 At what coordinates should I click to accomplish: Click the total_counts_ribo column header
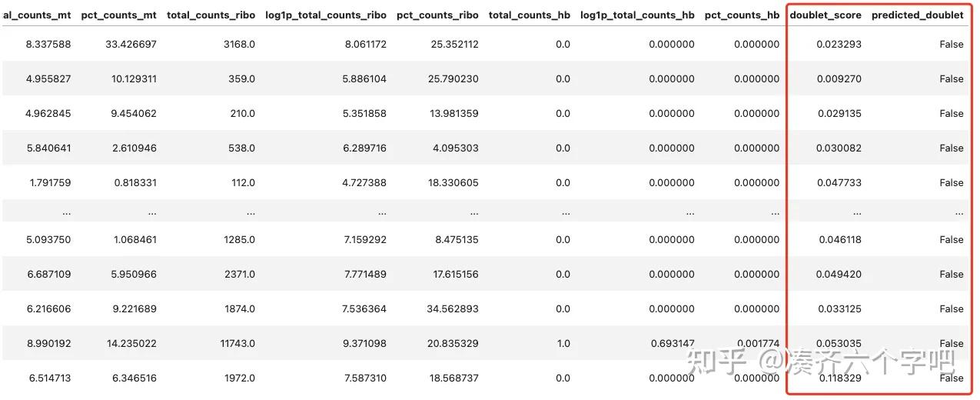[211, 15]
